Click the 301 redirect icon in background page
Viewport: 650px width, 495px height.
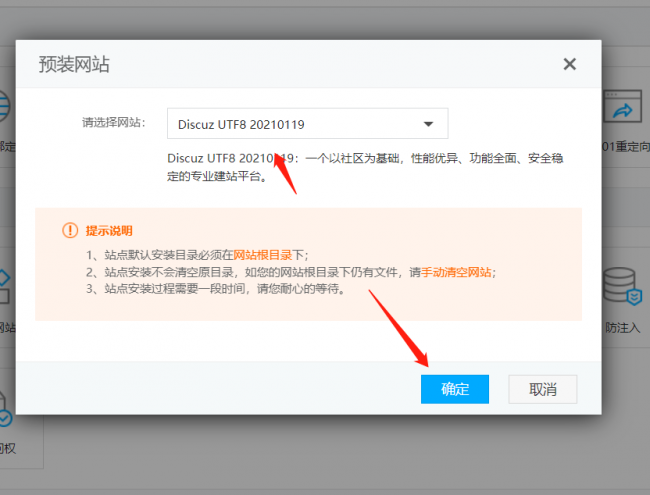tap(623, 106)
